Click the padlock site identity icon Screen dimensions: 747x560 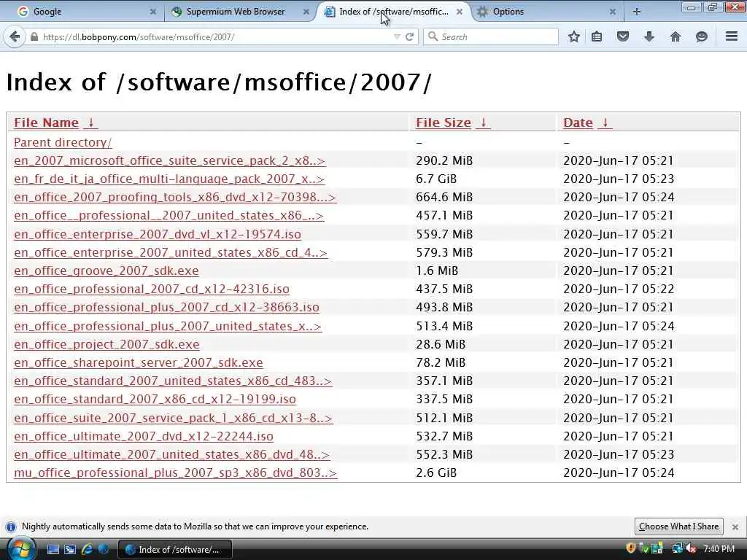(34, 36)
